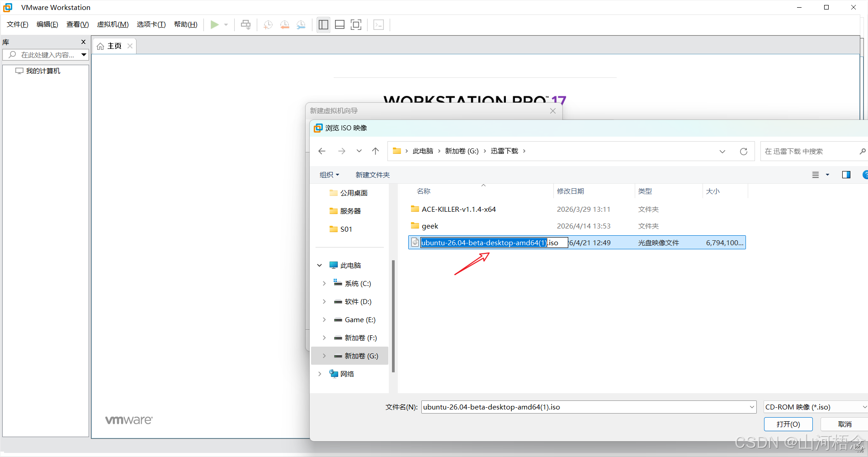Go back in the file browser
Screen dimensions: 868x457
[x=322, y=151]
